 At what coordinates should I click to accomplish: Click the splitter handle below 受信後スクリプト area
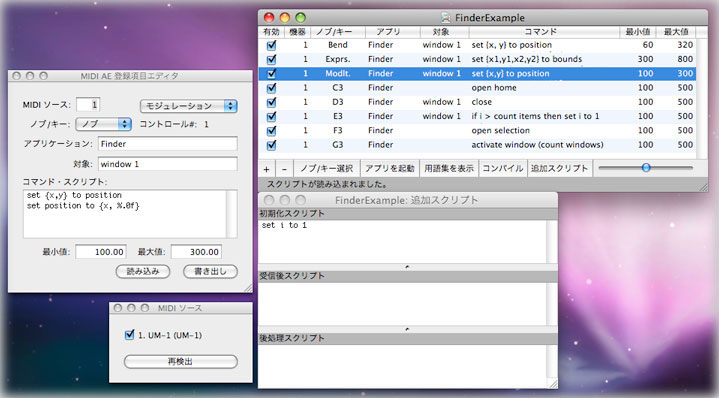tap(408, 329)
